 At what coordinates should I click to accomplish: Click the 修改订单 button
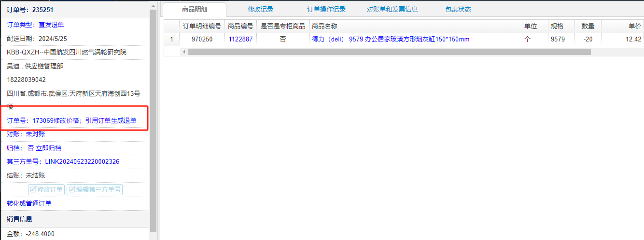coord(46,189)
